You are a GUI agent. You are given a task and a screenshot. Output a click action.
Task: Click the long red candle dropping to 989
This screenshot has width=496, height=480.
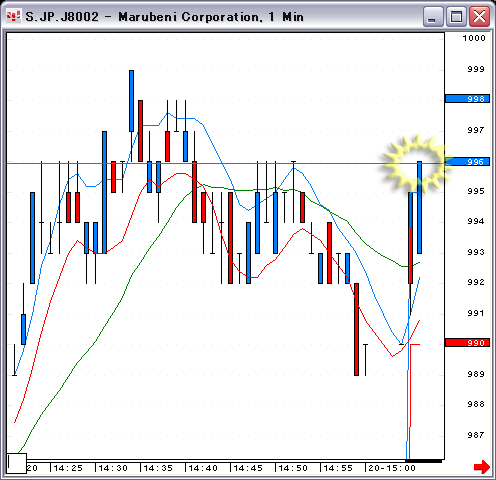click(356, 329)
